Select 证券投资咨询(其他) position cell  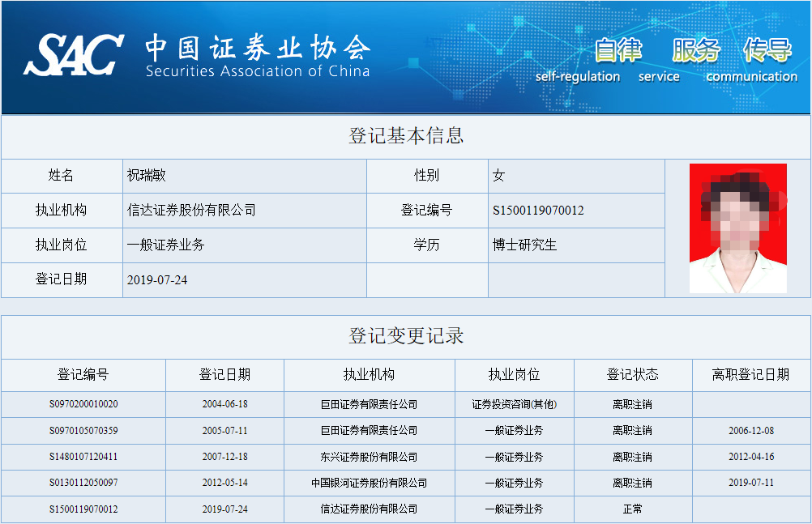515,404
